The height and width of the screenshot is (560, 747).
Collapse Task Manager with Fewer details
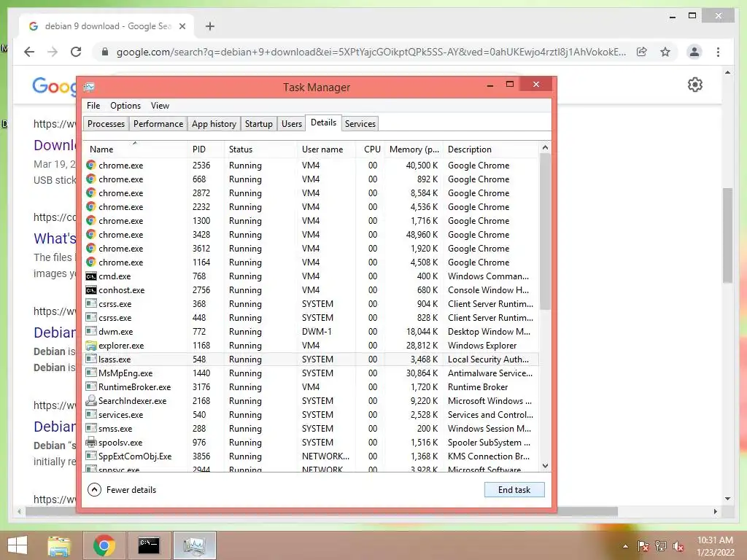pos(123,489)
